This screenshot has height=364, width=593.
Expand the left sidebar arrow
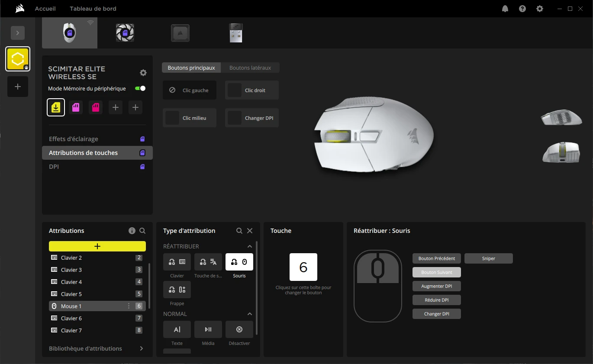tap(18, 33)
